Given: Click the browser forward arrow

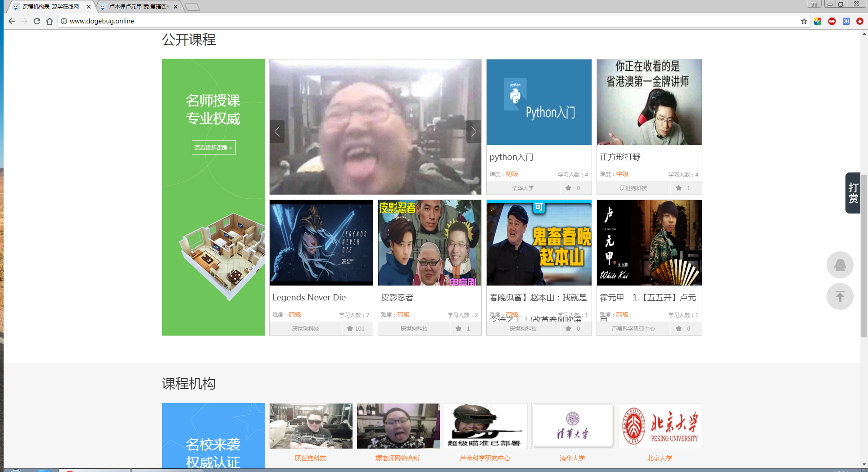Looking at the screenshot, I should click(x=24, y=21).
